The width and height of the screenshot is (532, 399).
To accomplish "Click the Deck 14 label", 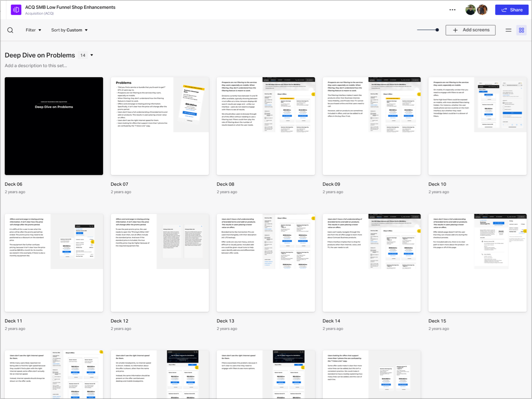I will coord(332,321).
